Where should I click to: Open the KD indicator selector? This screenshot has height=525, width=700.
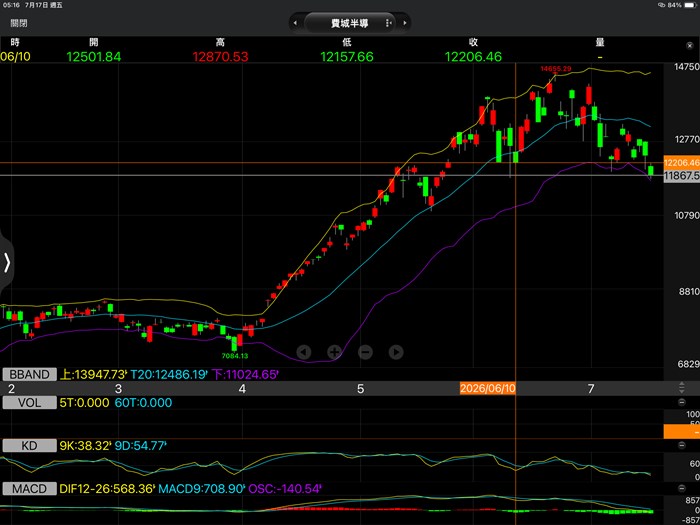30,445
